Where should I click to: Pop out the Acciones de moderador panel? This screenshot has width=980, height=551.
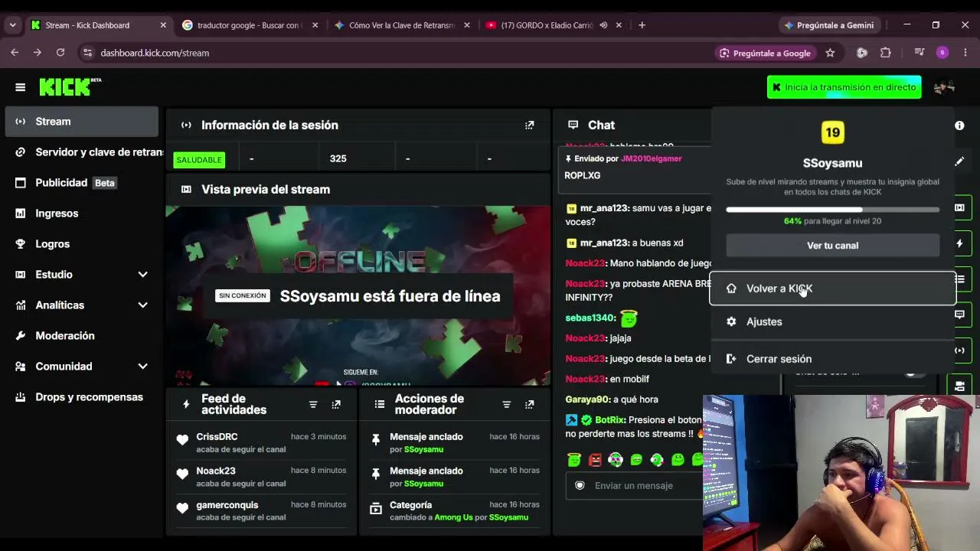click(x=529, y=404)
